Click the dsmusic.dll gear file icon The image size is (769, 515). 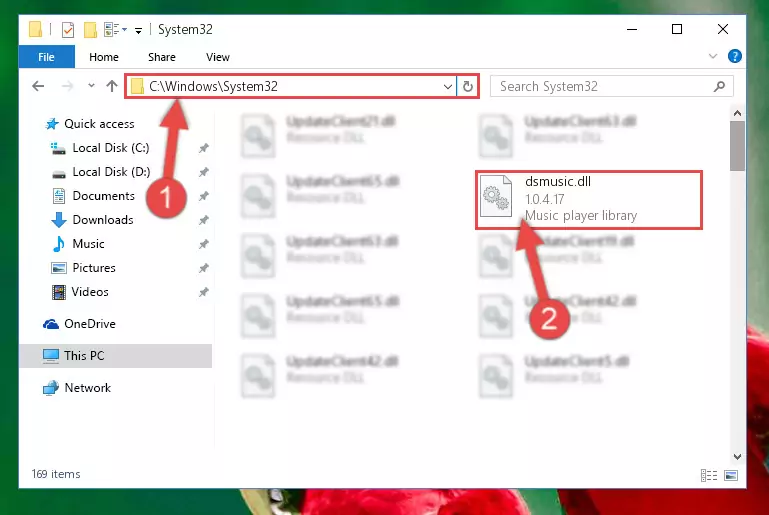coord(496,195)
